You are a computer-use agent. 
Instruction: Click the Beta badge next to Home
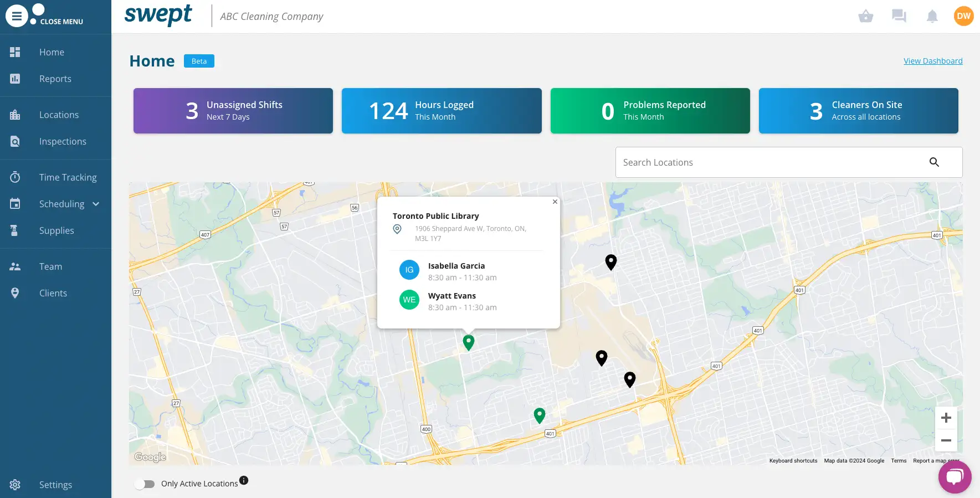point(199,61)
